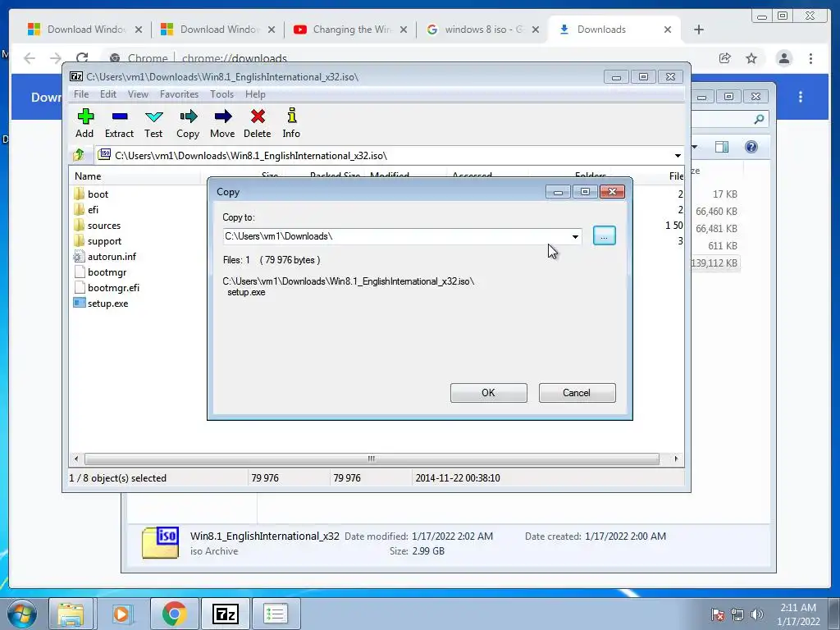Expand the Copy to path dropdown
Screen dimensions: 840x630
click(x=575, y=236)
